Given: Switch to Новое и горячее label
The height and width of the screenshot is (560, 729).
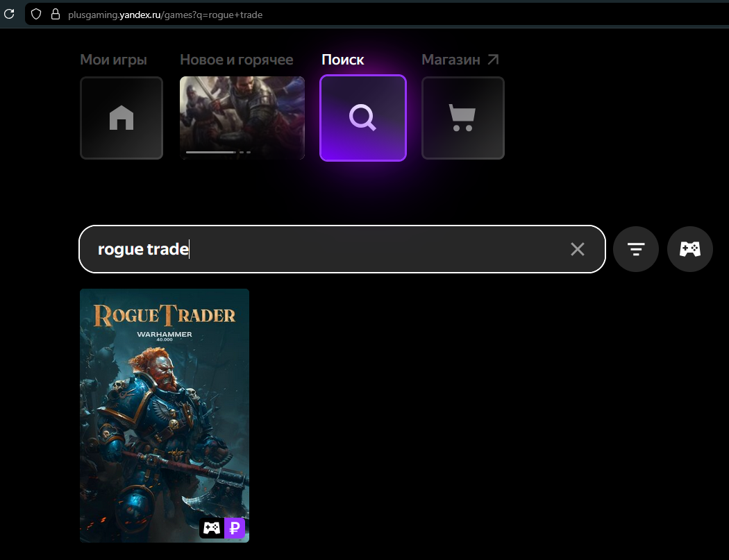Looking at the screenshot, I should tap(236, 60).
